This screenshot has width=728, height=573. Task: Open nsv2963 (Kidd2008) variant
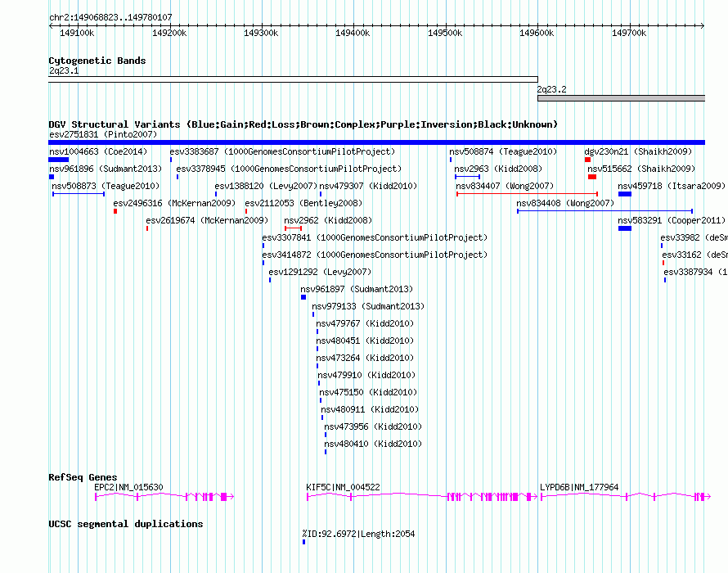click(x=498, y=169)
